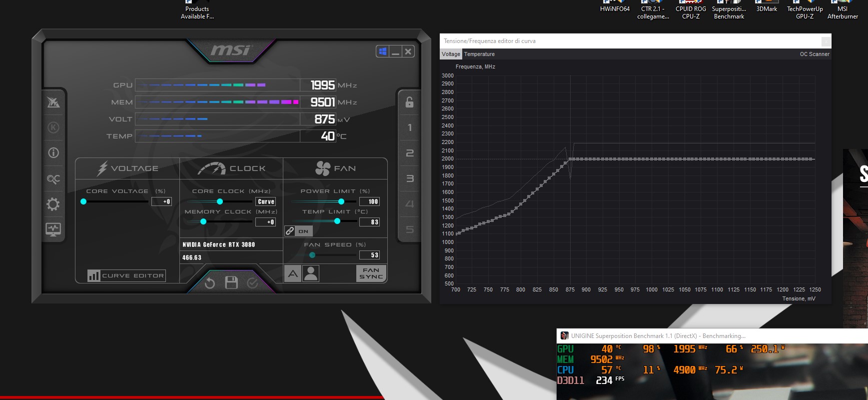Click the save floppy disk icon
Screen dimensions: 868x400
pyautogui.click(x=231, y=282)
